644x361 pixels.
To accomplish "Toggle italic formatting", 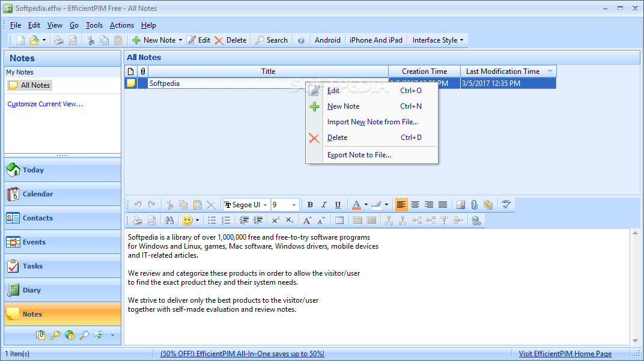I will tap(324, 204).
